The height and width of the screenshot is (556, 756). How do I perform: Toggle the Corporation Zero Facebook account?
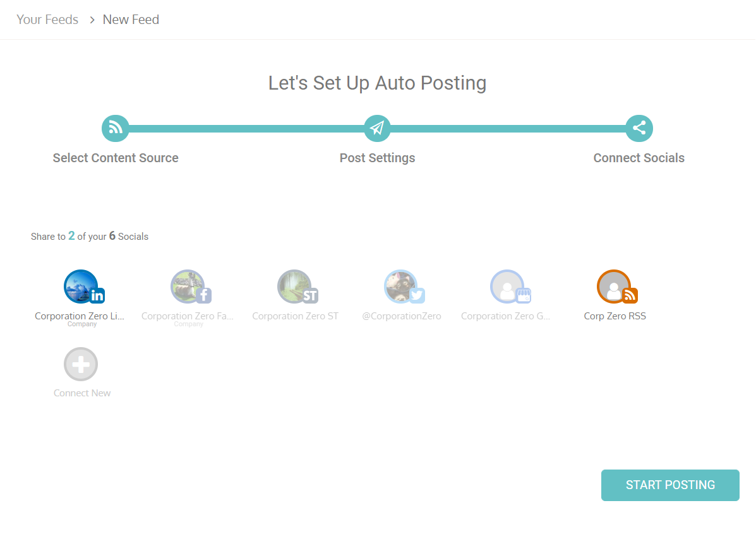tap(188, 287)
